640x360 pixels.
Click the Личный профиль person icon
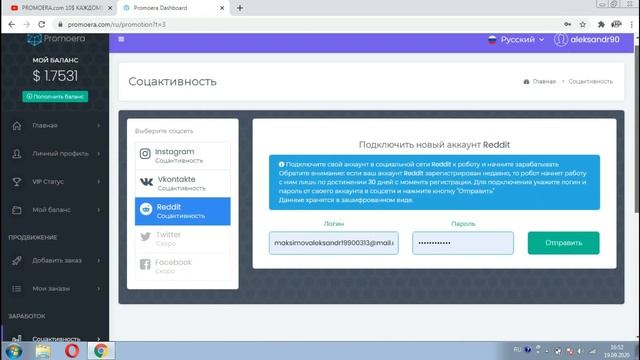coord(17,154)
